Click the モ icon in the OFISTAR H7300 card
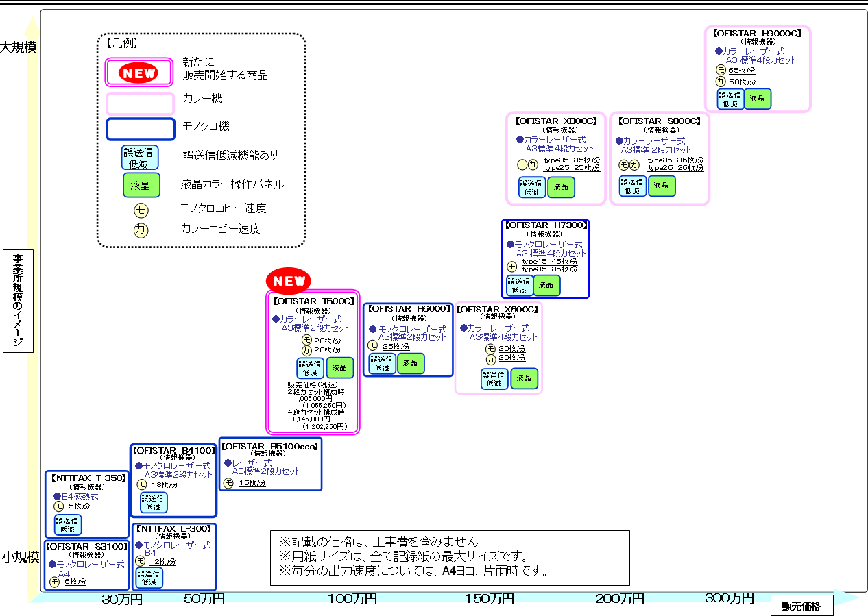Screen dimensions: 868x616 pyautogui.click(x=512, y=267)
